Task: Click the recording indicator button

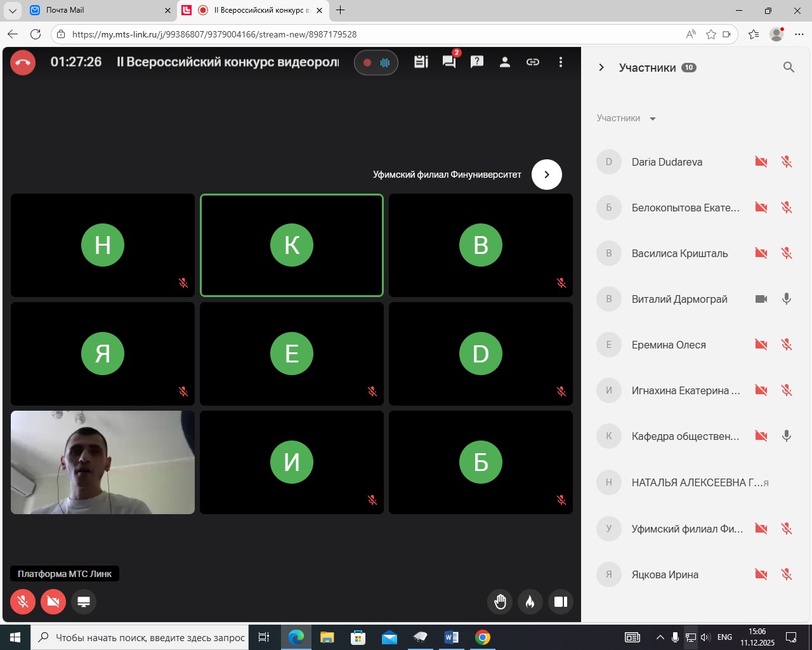Action: (x=376, y=62)
